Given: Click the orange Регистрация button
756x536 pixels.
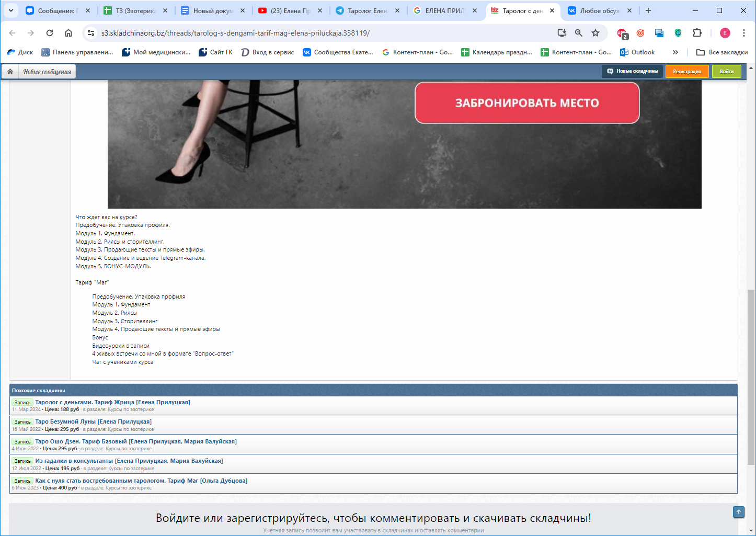Looking at the screenshot, I should (x=687, y=71).
